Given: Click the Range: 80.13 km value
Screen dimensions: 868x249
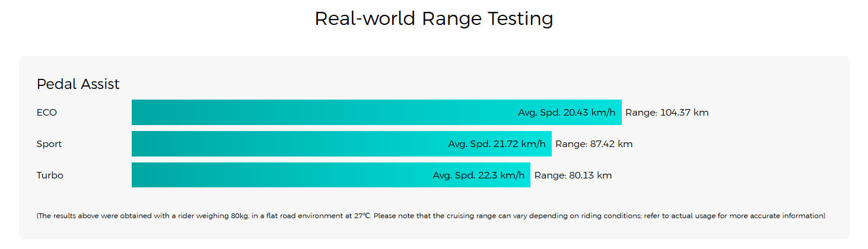Looking at the screenshot, I should (573, 175).
